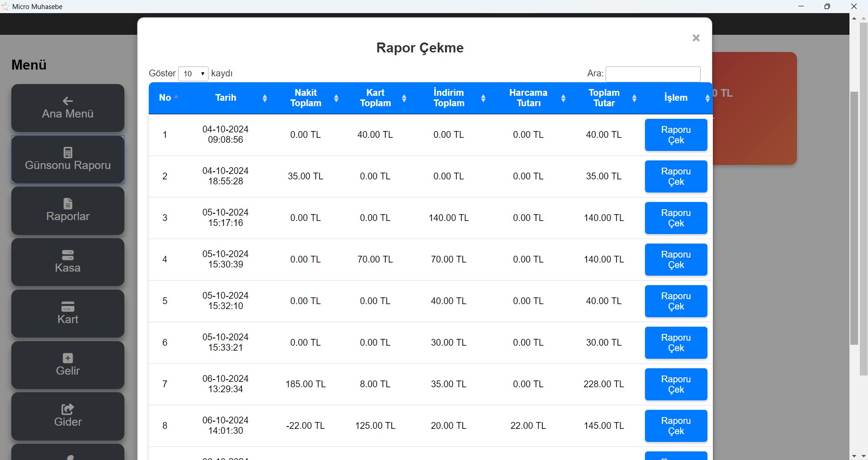Open the Göster records count dropdown
868x460 pixels.
(193, 74)
